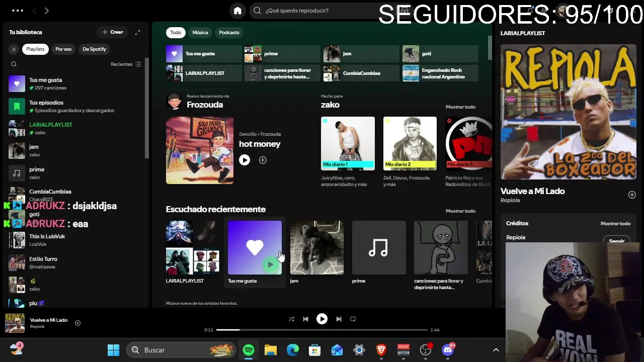Toggle the Por vos filter chip
This screenshot has height=362, width=644.
[x=63, y=49]
